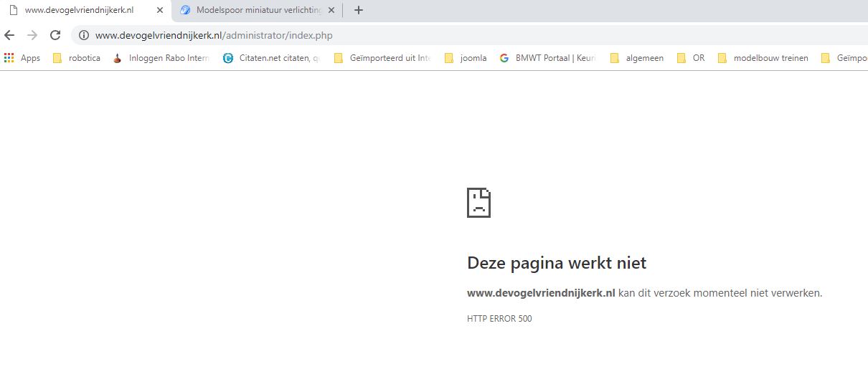Open new tab with plus button

pyautogui.click(x=359, y=10)
